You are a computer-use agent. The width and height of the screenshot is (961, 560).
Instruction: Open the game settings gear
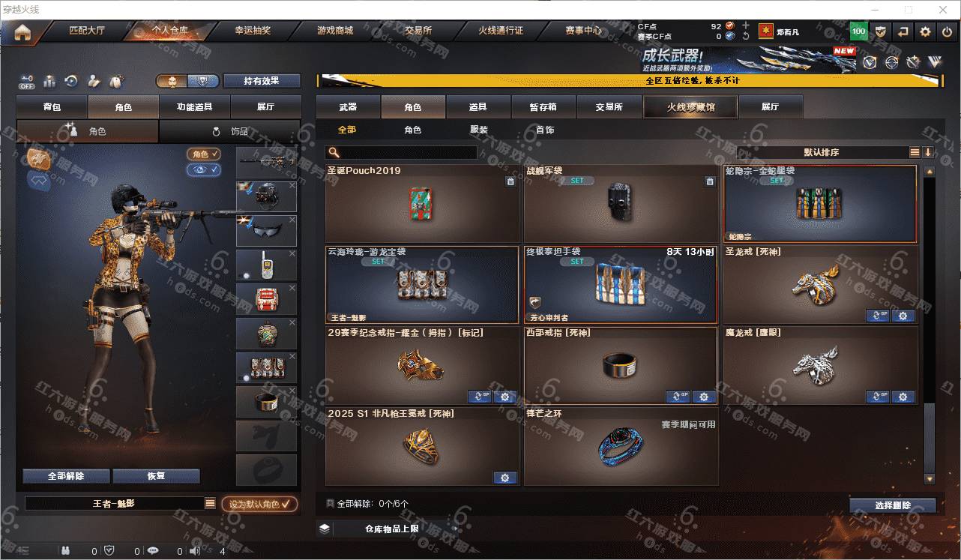pyautogui.click(x=926, y=31)
